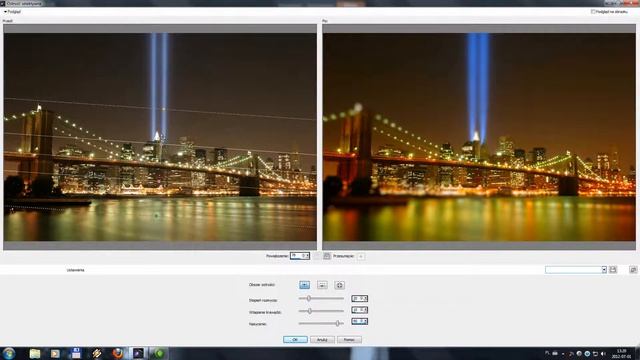This screenshot has width=640, height=360.
Task: Click the save preset floppy icon
Action: coord(613,269)
